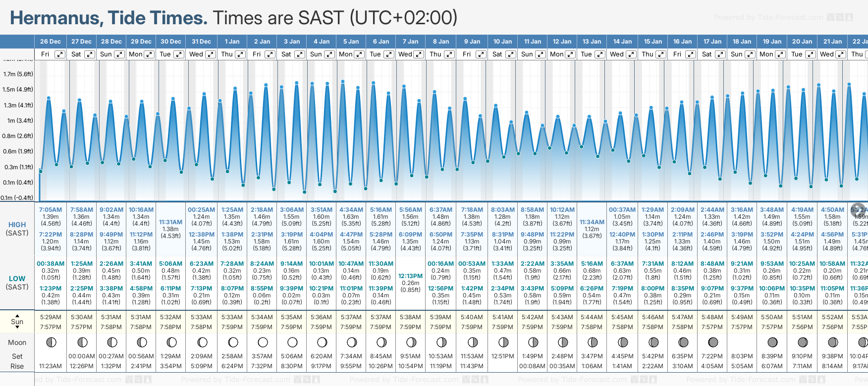Enlarge the Tue 13 Jan day column
The width and height of the screenshot is (868, 386).
pos(600,54)
